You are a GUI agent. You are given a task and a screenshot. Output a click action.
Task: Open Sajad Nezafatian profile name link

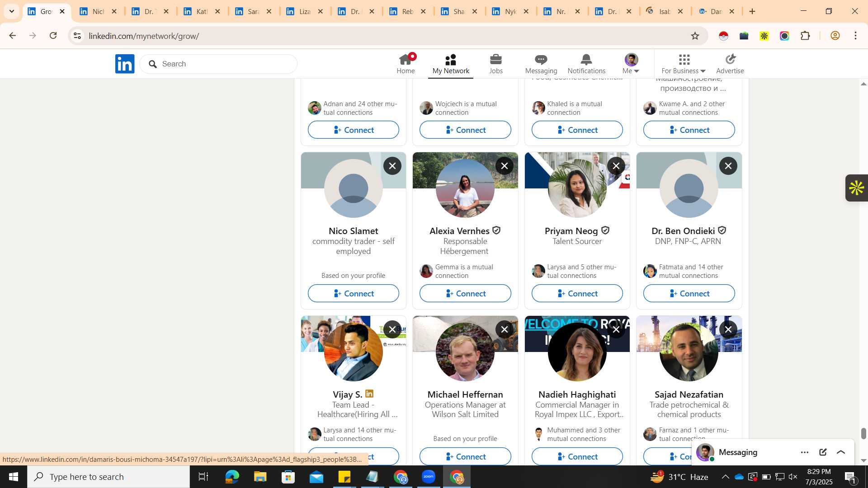[x=689, y=394]
